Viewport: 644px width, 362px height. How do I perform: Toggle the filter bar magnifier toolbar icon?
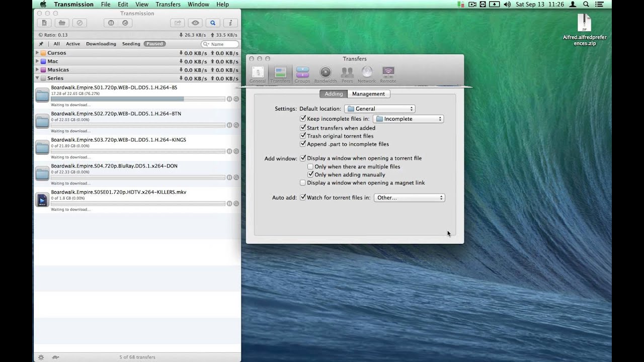[x=213, y=23]
